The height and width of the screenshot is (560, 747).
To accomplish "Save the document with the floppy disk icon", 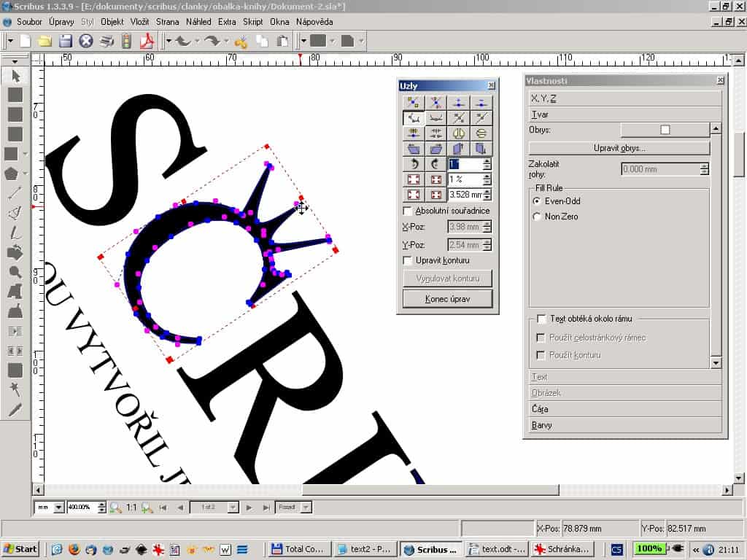I will pyautogui.click(x=65, y=42).
